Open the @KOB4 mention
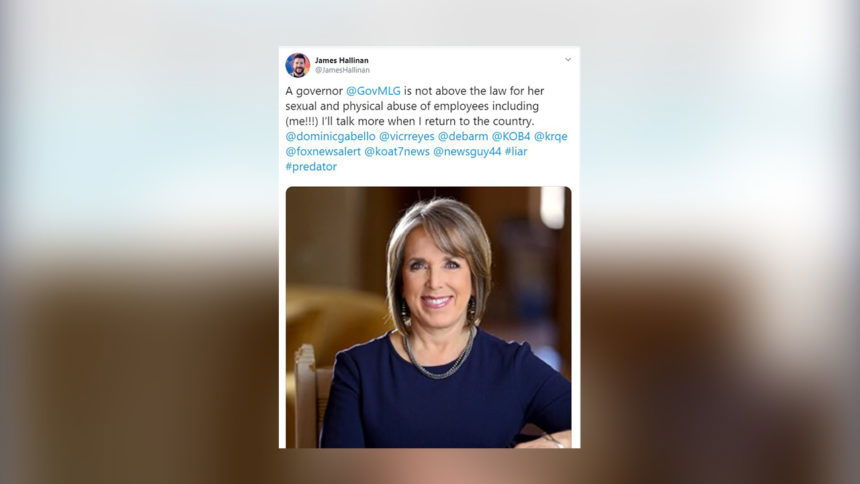 point(511,136)
